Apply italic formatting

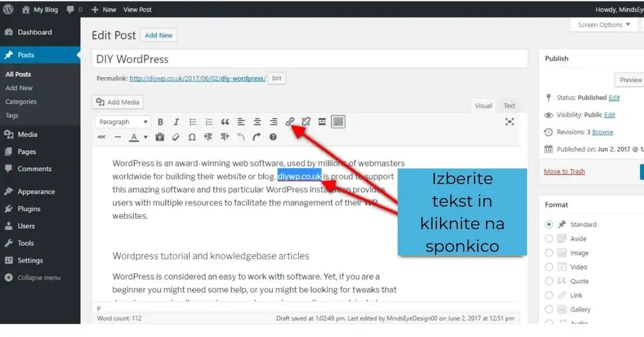[176, 122]
